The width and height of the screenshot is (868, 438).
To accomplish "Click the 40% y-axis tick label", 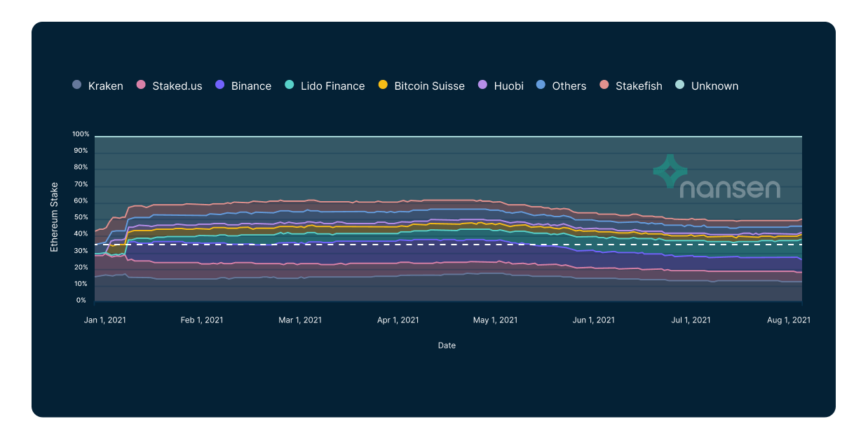I will [x=82, y=234].
